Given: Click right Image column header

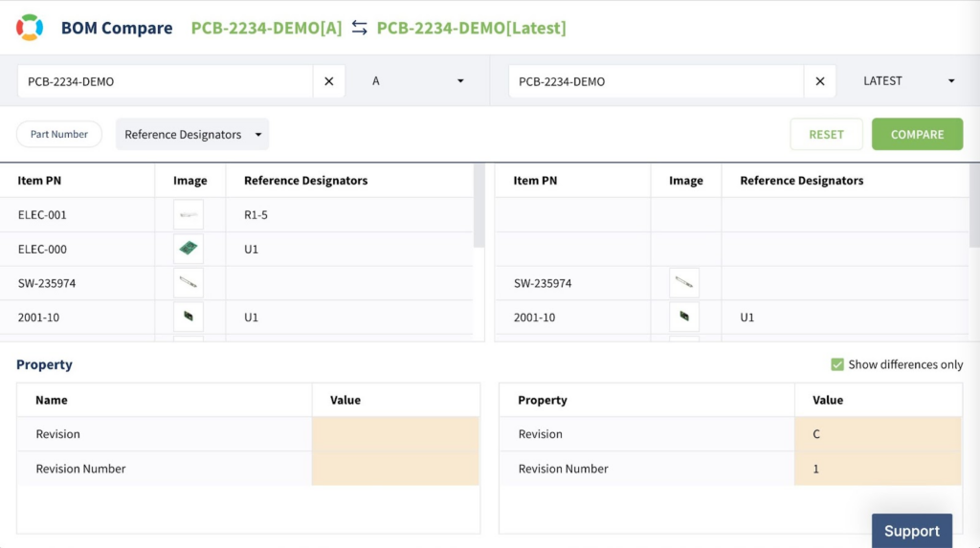Looking at the screenshot, I should point(685,180).
